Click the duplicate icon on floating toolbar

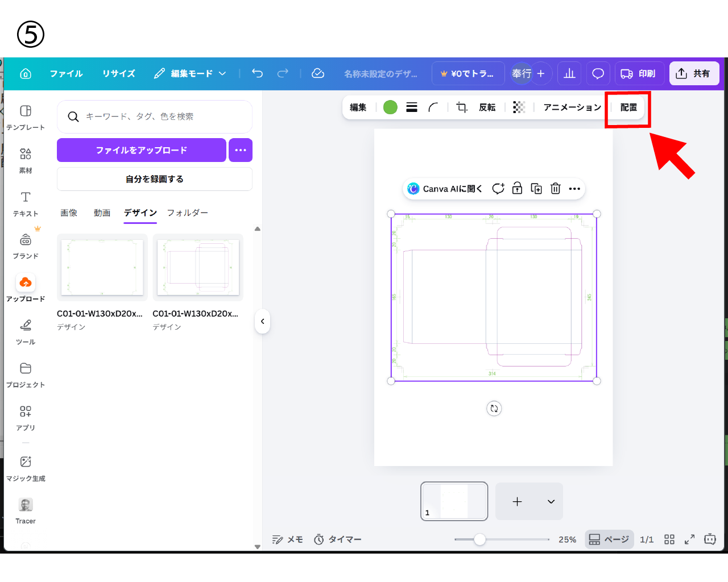click(x=536, y=189)
